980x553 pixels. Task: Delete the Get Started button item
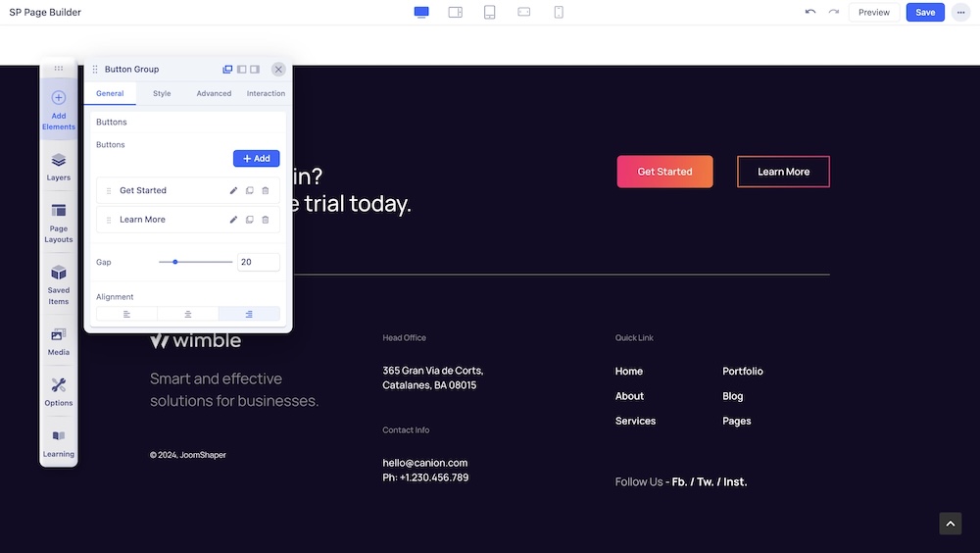[266, 190]
